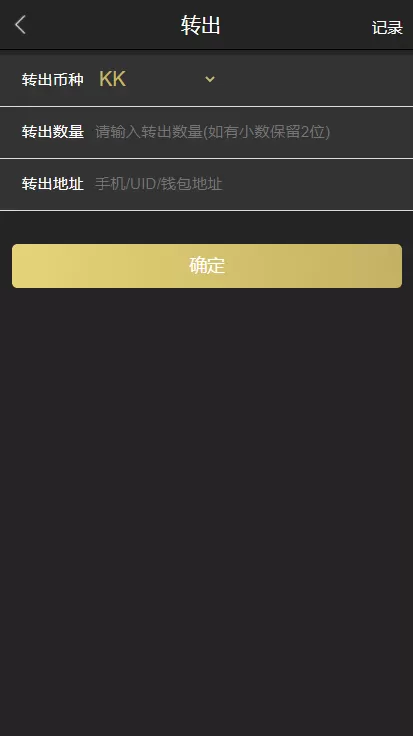Screen dimensions: 413x736
Task: Click blank space right of currency chevron
Action: tap(314, 79)
